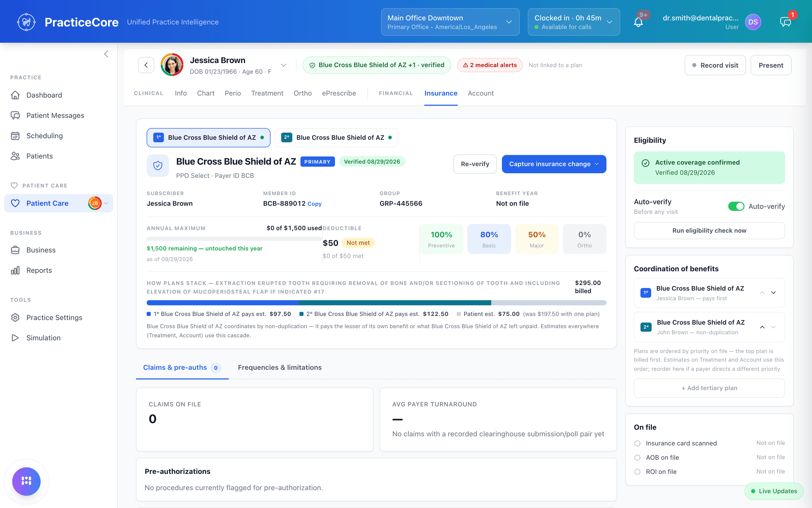Click Jessica Brown's profile photo

pos(172,65)
